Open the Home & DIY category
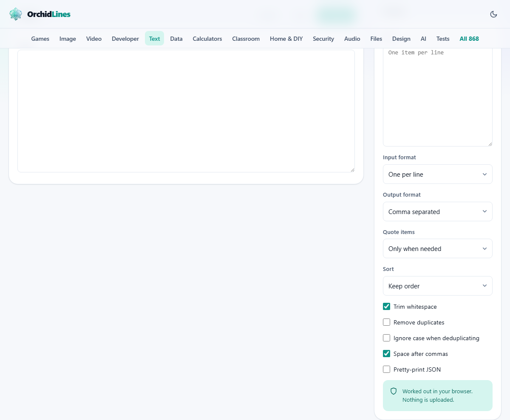This screenshot has height=420, width=510. coord(286,39)
